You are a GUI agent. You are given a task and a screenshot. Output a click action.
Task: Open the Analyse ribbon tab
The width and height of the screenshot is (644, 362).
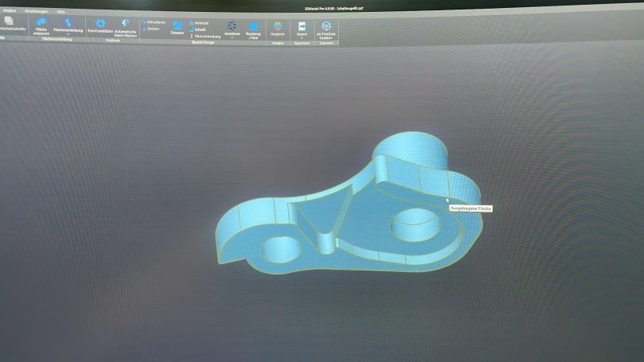click(x=9, y=10)
